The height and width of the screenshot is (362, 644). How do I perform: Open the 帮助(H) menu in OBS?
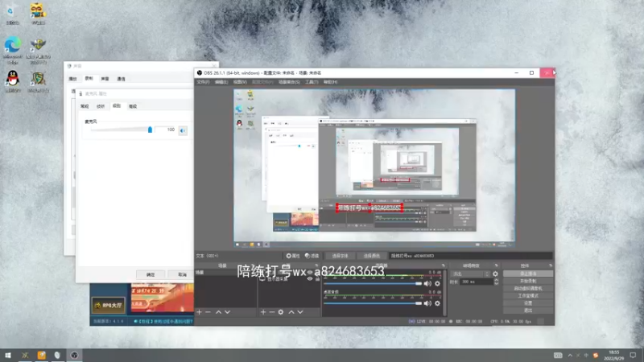330,82
